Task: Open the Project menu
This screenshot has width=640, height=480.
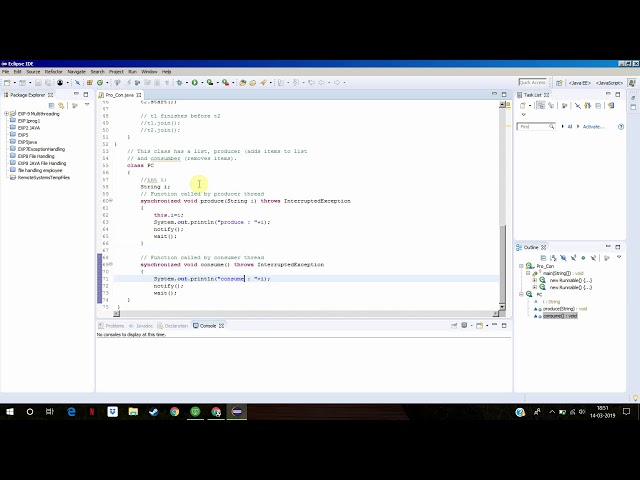Action: tap(116, 72)
